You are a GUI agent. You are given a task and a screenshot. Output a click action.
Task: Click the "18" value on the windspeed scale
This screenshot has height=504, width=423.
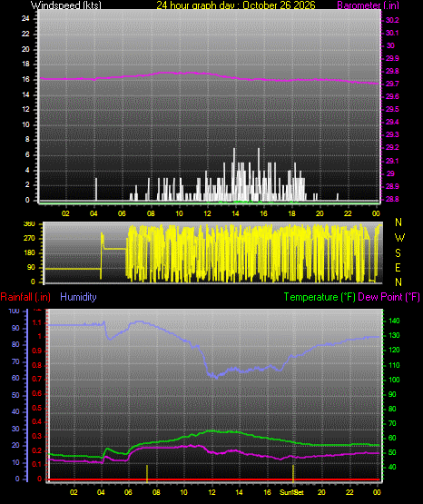pos(25,64)
